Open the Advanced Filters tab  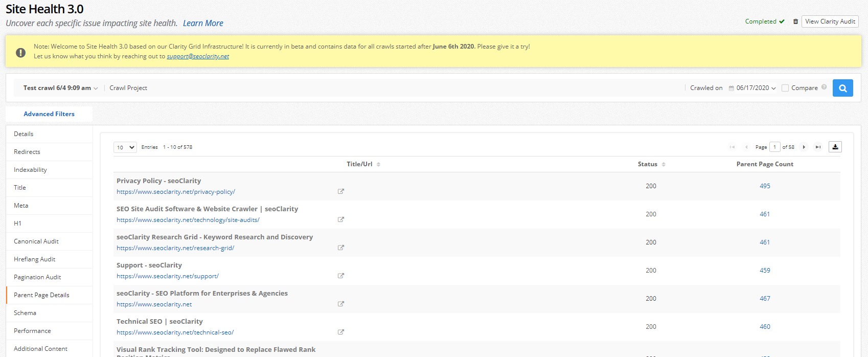coord(49,114)
